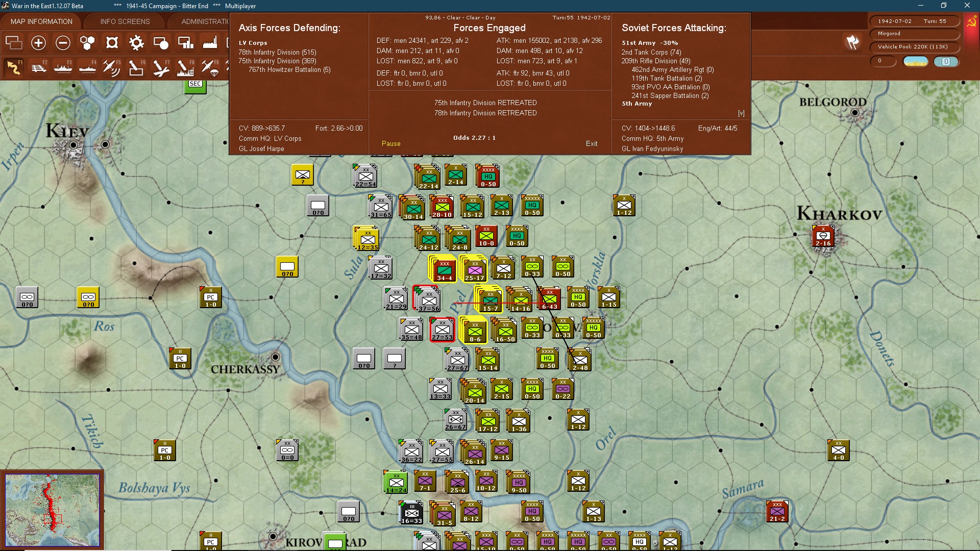Click the 0 counter pill
Viewport: 980px width, 551px height.
coord(884,61)
